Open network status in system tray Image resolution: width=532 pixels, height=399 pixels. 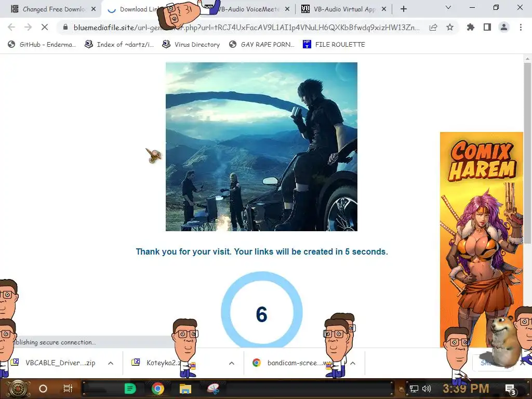point(414,389)
